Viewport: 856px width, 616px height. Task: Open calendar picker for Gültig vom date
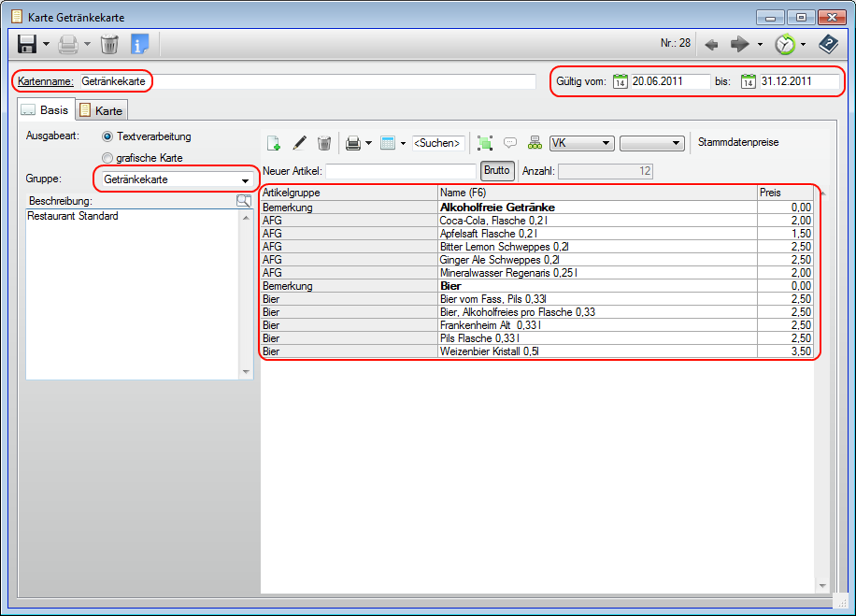620,81
